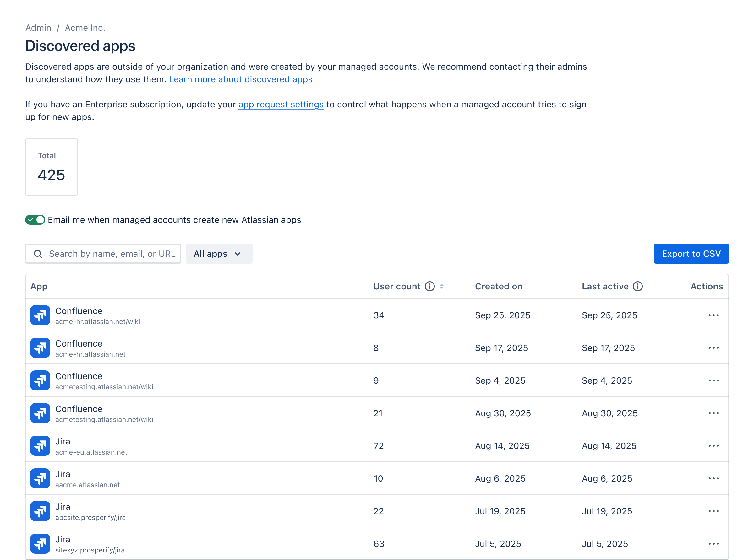Image resolution: width=754 pixels, height=560 pixels.
Task: Open the All apps filter dropdown
Action: [219, 254]
